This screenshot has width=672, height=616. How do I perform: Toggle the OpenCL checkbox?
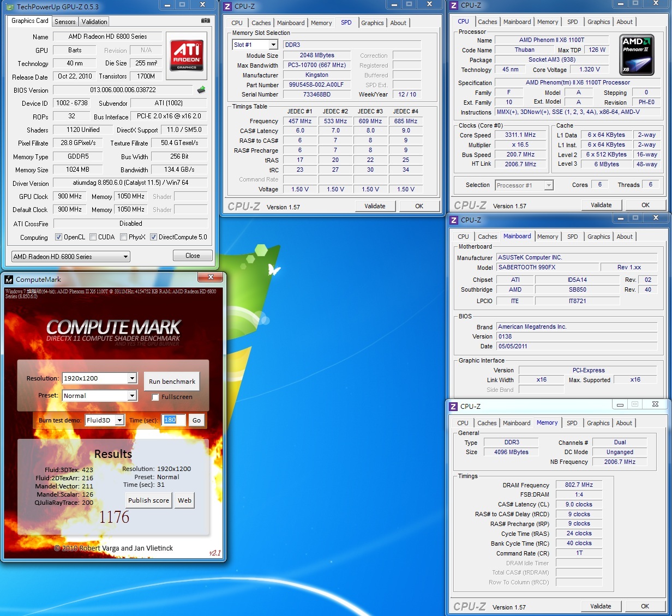(59, 237)
